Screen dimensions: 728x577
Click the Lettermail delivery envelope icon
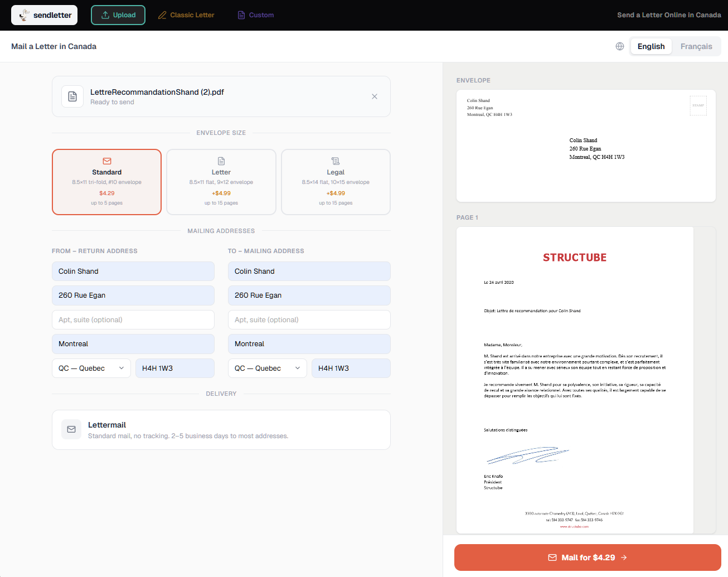71,429
